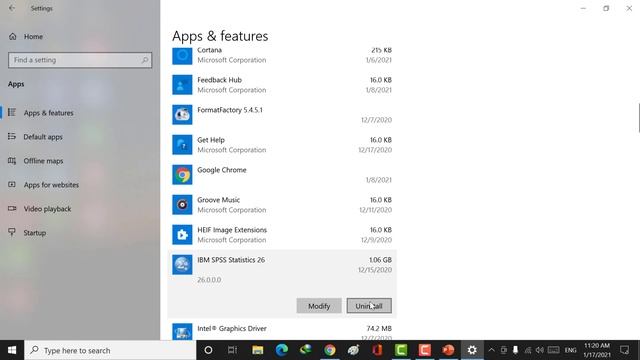Click Modify for IBM SPSS Statistics
The height and width of the screenshot is (360, 640).
[x=319, y=306]
